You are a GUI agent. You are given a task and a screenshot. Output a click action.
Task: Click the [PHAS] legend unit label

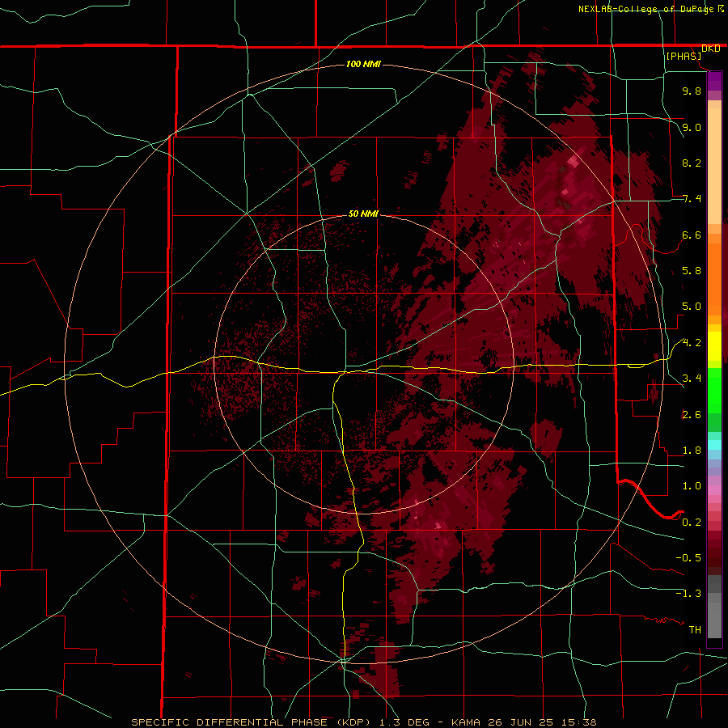click(684, 56)
